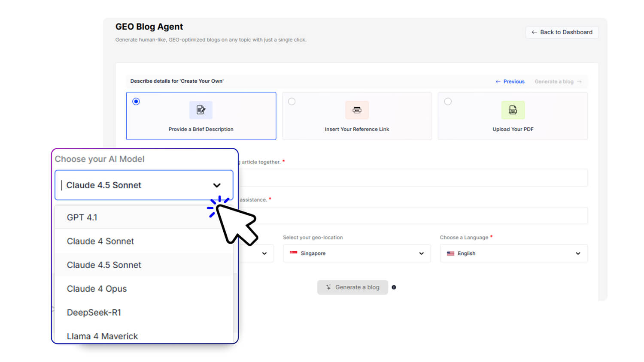Select DeepSeek-R1 from the model list

144,313
